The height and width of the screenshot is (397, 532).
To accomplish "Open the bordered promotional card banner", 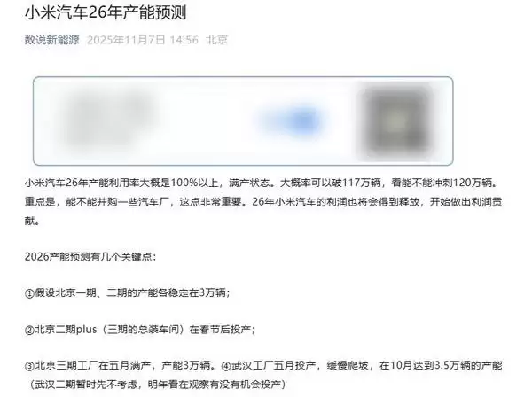I will 243,121.
